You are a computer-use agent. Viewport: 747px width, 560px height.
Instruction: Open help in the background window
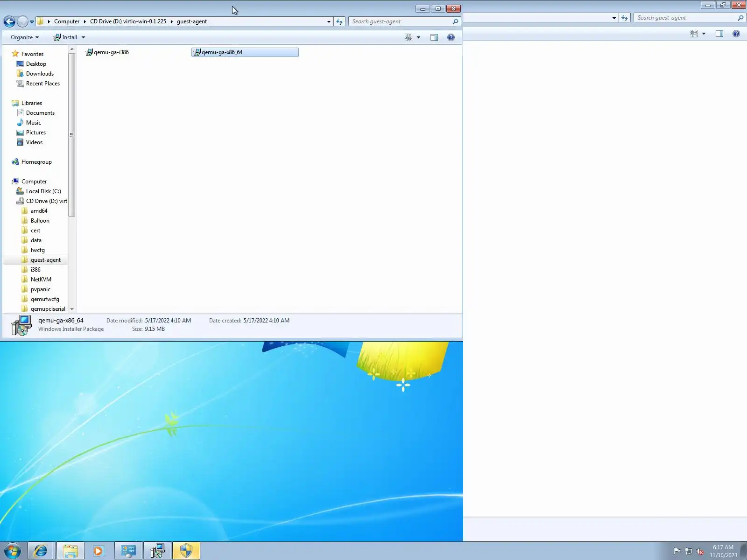736,34
